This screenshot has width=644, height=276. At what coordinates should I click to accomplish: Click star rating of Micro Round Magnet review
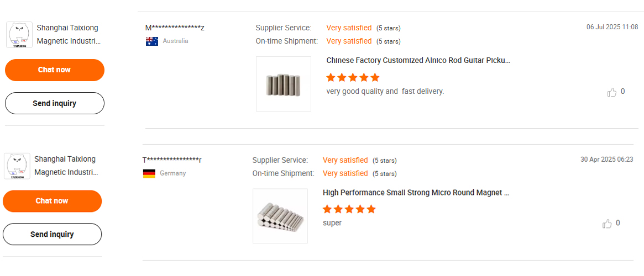[x=349, y=209]
